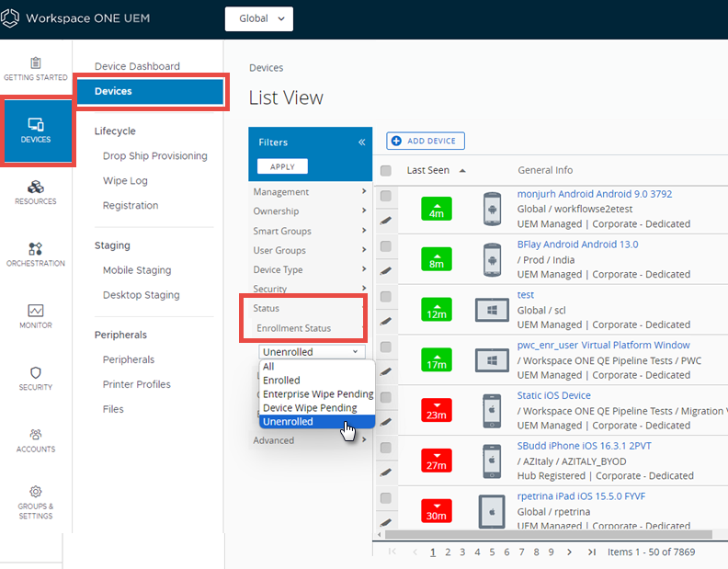Click the 23m red last seen badge
The width and height of the screenshot is (728, 569).
click(437, 410)
